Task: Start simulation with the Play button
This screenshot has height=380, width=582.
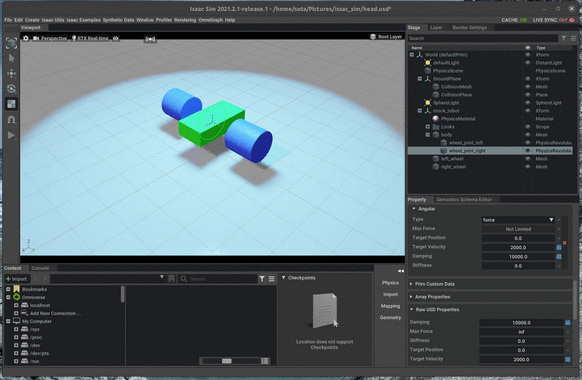Action: [x=12, y=135]
